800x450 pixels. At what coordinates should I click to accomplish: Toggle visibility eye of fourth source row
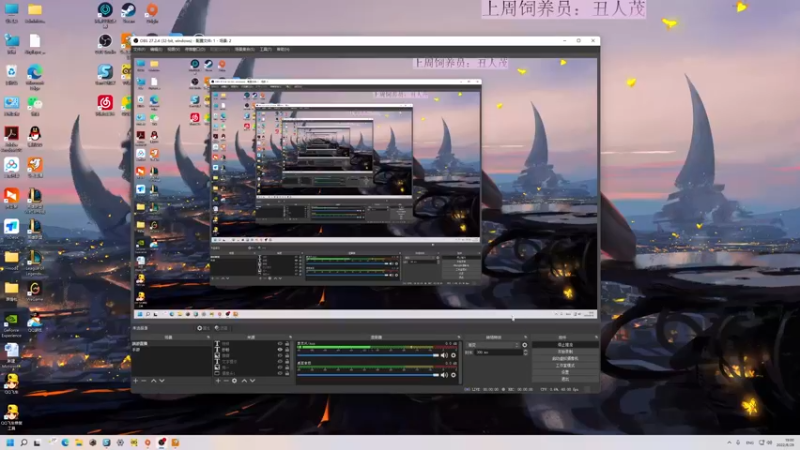280,362
